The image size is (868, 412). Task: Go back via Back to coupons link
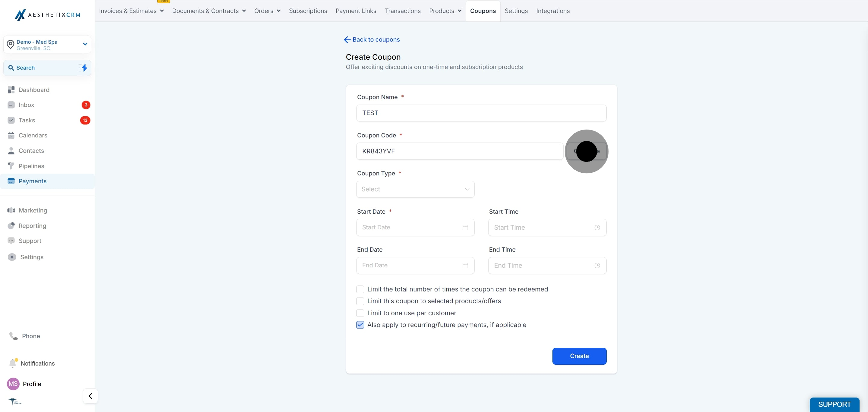point(372,40)
